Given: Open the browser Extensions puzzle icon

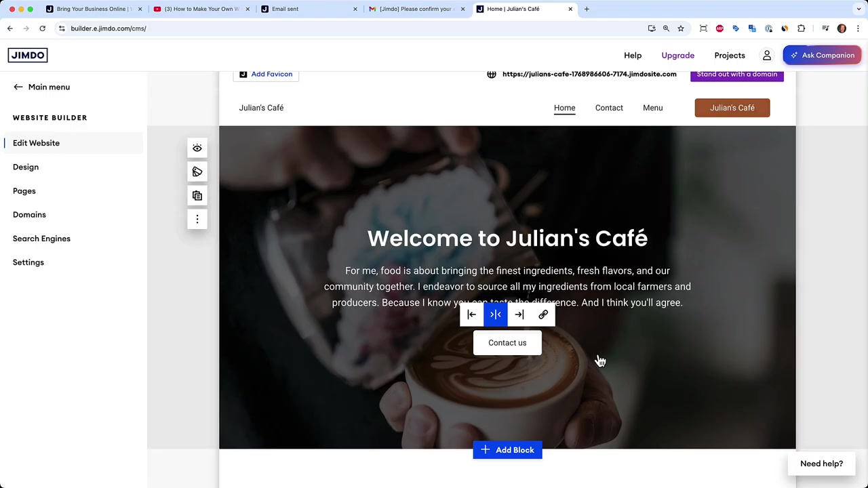Looking at the screenshot, I should tap(802, 28).
